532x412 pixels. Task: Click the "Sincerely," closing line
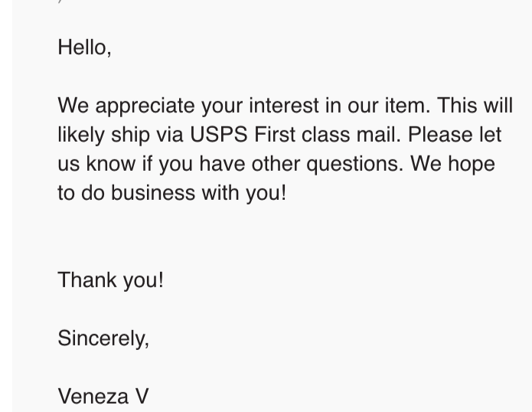pos(103,338)
